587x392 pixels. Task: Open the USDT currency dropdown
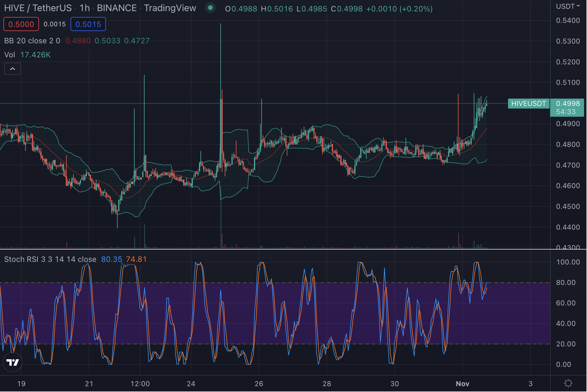(568, 6)
